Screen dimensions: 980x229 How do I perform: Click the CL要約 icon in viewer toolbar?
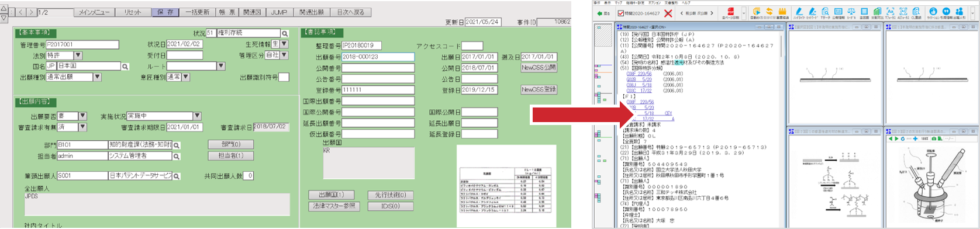[916, 13]
